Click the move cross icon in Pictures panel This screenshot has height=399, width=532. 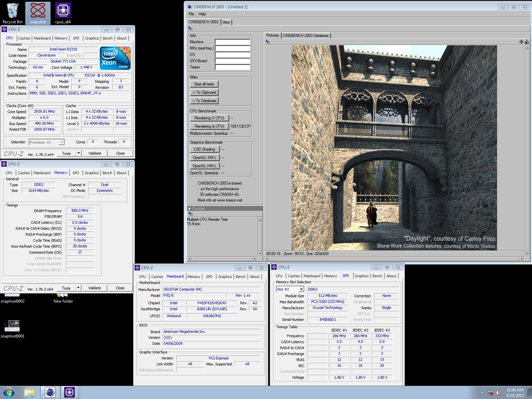521,42
